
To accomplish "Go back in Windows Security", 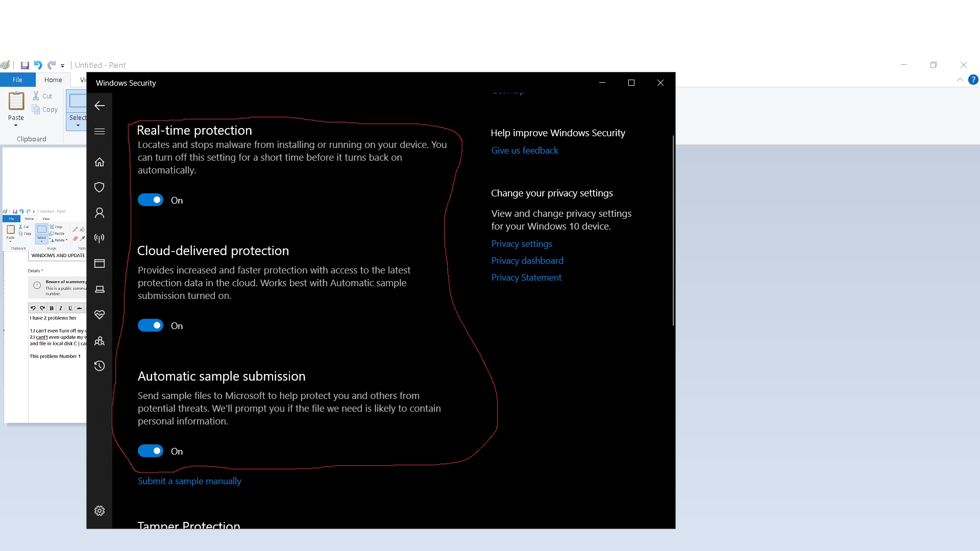I will point(100,106).
